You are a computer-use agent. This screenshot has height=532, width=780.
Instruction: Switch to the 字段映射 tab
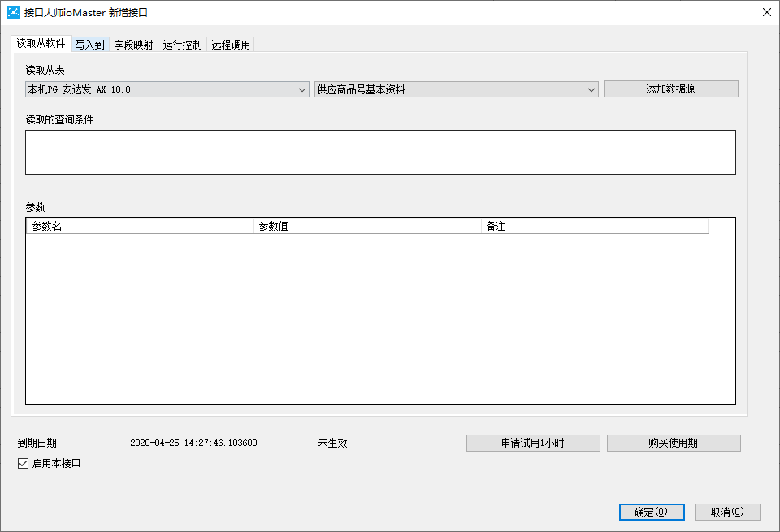click(133, 45)
